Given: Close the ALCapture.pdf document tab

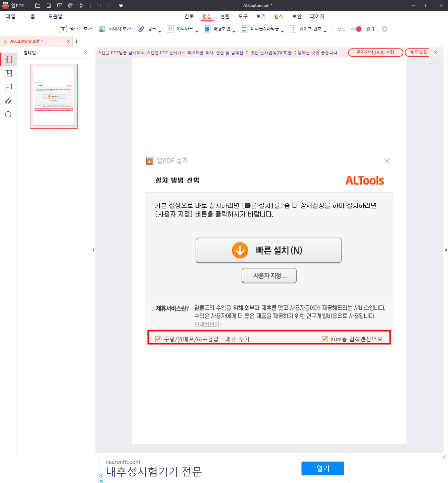Looking at the screenshot, I should point(68,41).
